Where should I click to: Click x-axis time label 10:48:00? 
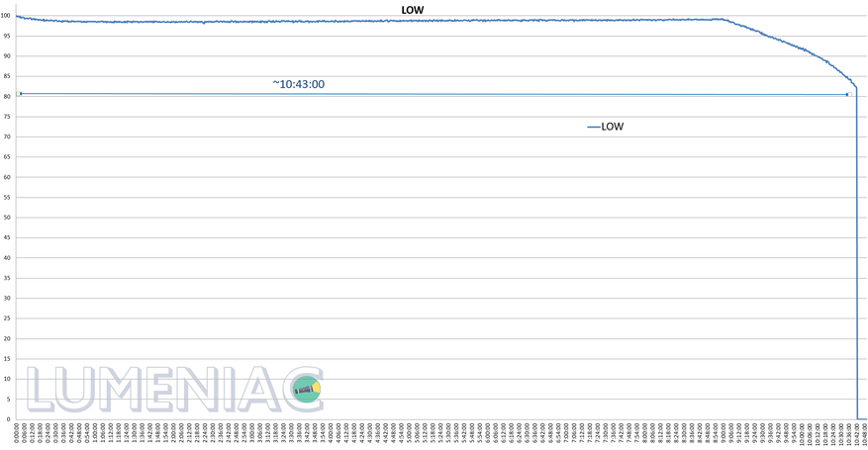(x=864, y=435)
